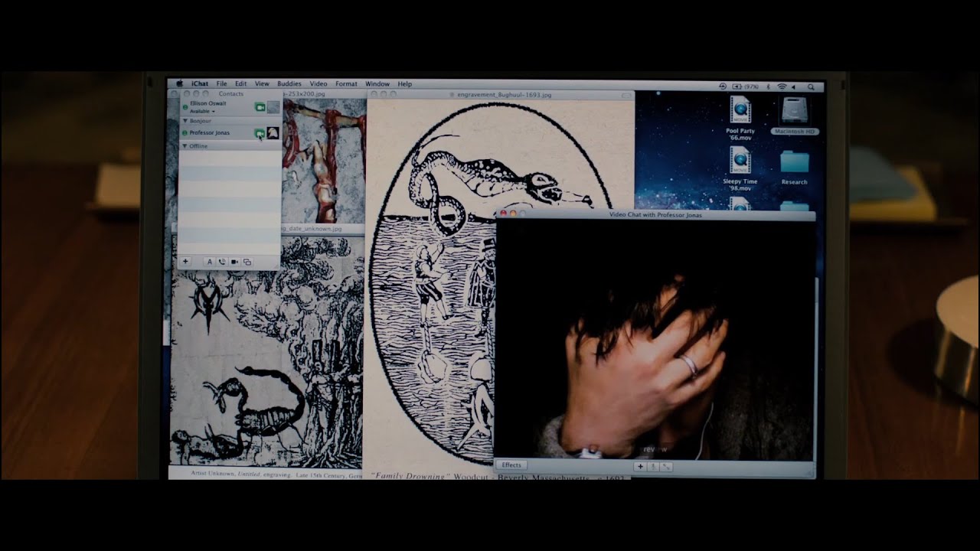Screen dimensions: 980x551
Task: Collapse the Bonjour group
Action: tap(185, 121)
